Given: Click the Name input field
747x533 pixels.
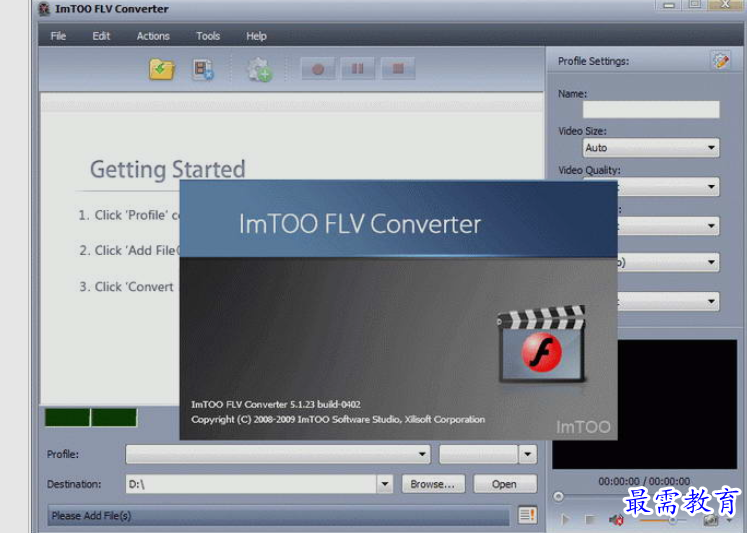Looking at the screenshot, I should 650,110.
